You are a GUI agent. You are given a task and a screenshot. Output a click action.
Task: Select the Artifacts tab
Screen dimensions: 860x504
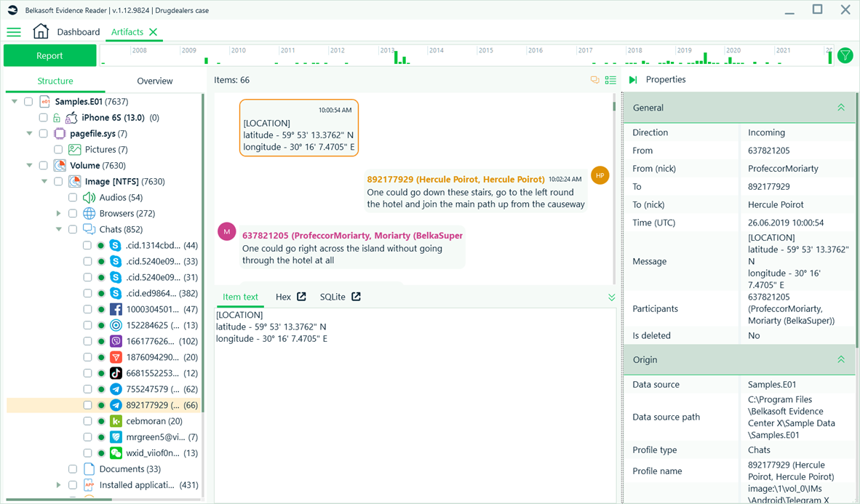tap(127, 32)
